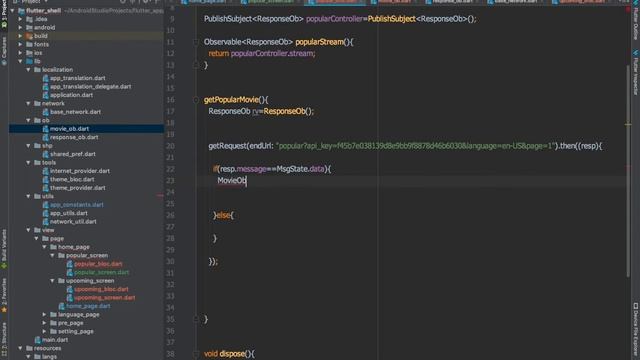Collapse the utils folder arrow

tap(29, 196)
